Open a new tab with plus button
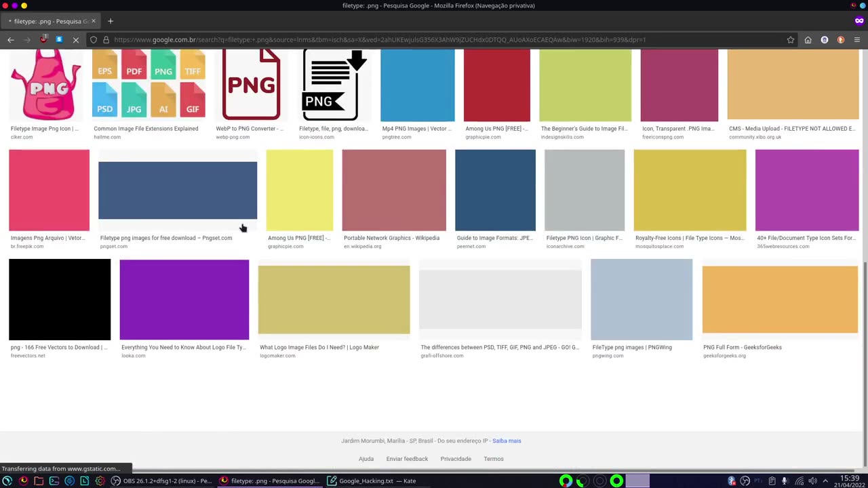The width and height of the screenshot is (868, 488). pos(111,21)
